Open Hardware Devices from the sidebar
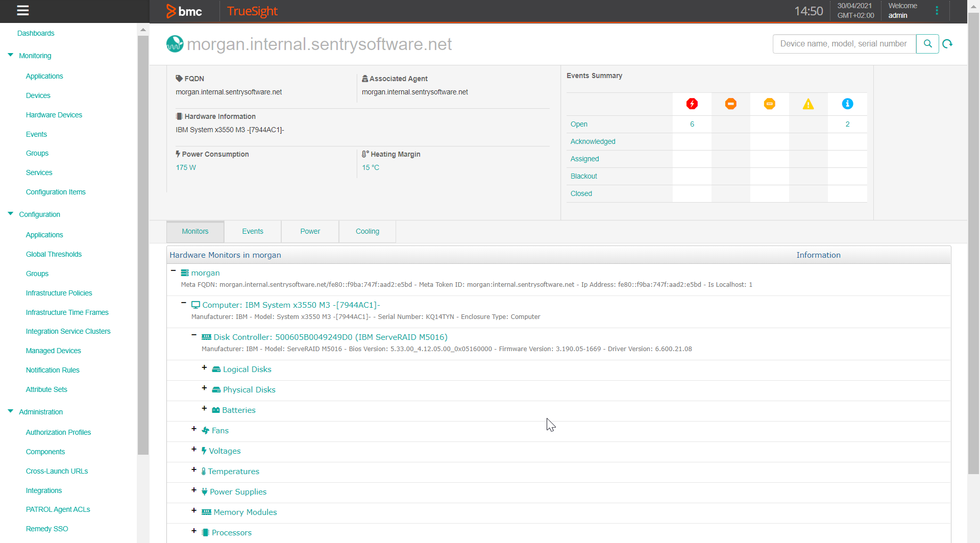 [54, 115]
